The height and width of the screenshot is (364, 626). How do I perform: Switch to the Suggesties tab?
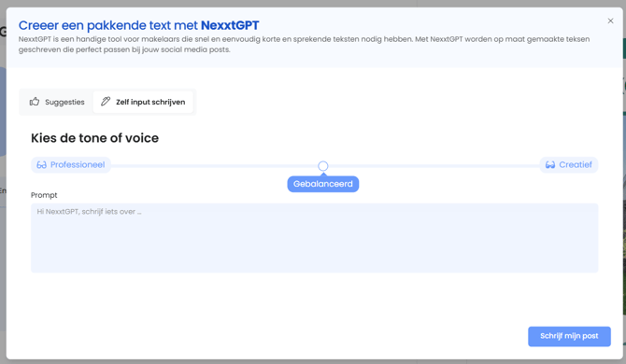pos(57,102)
